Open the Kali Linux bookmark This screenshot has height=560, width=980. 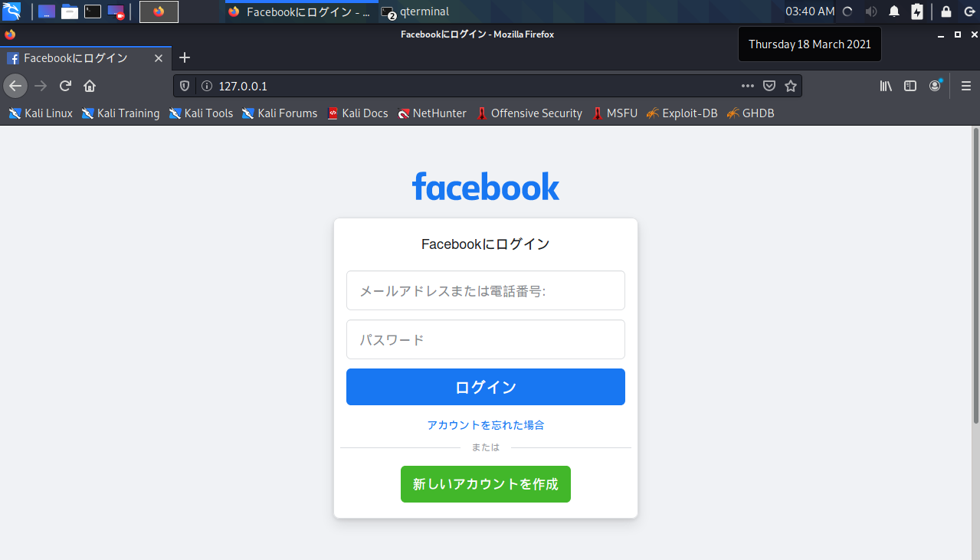[41, 113]
